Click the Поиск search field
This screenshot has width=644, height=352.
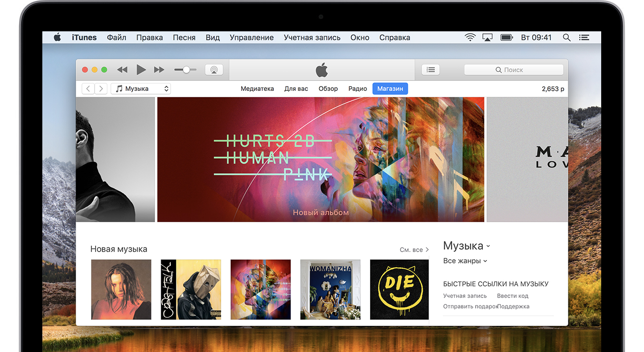click(514, 70)
